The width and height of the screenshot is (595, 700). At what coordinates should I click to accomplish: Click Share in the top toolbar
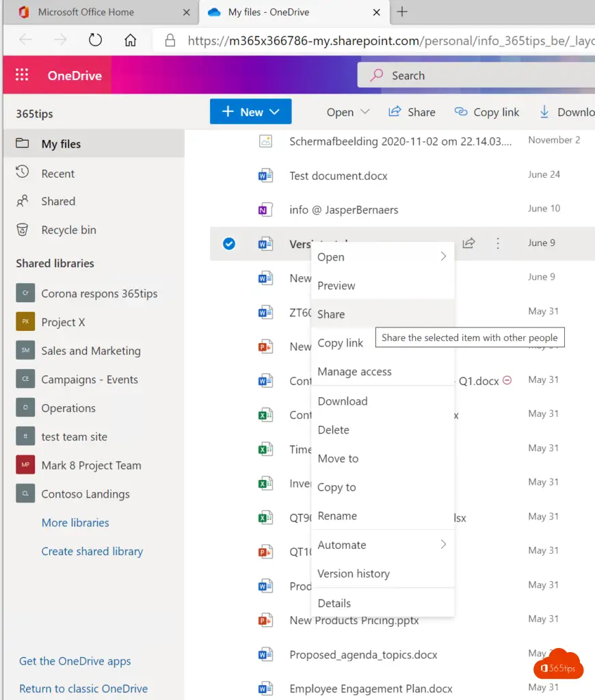(412, 112)
